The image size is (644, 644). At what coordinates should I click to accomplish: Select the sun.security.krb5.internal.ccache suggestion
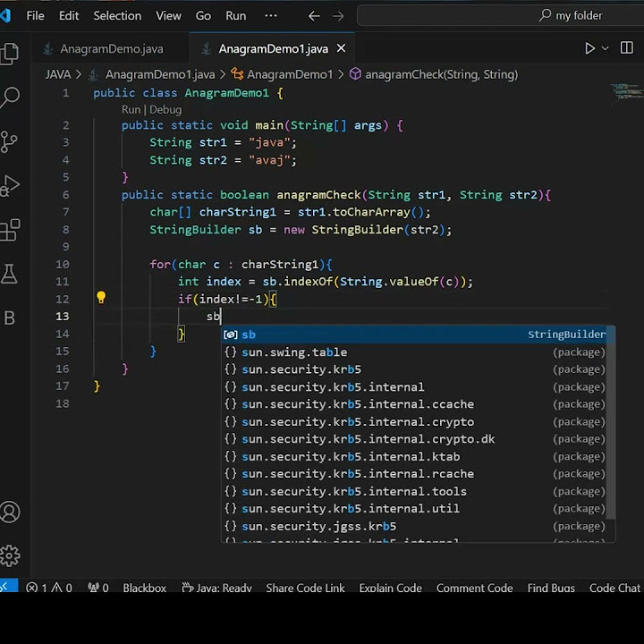tap(415, 404)
